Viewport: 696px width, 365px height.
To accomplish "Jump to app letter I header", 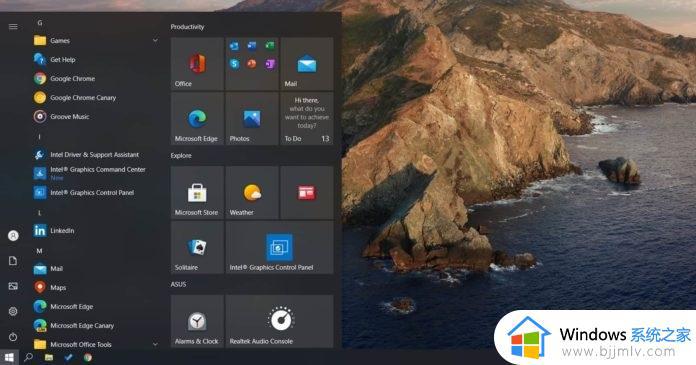I will click(x=40, y=137).
